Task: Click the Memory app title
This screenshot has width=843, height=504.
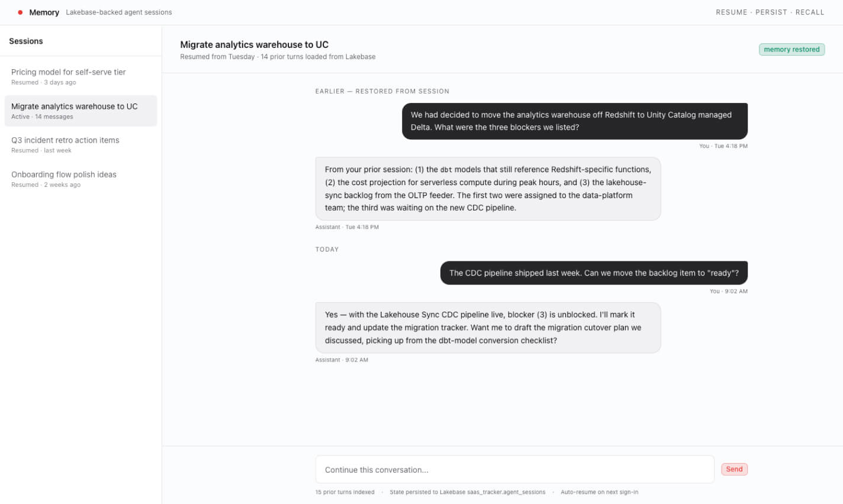Action: click(44, 12)
